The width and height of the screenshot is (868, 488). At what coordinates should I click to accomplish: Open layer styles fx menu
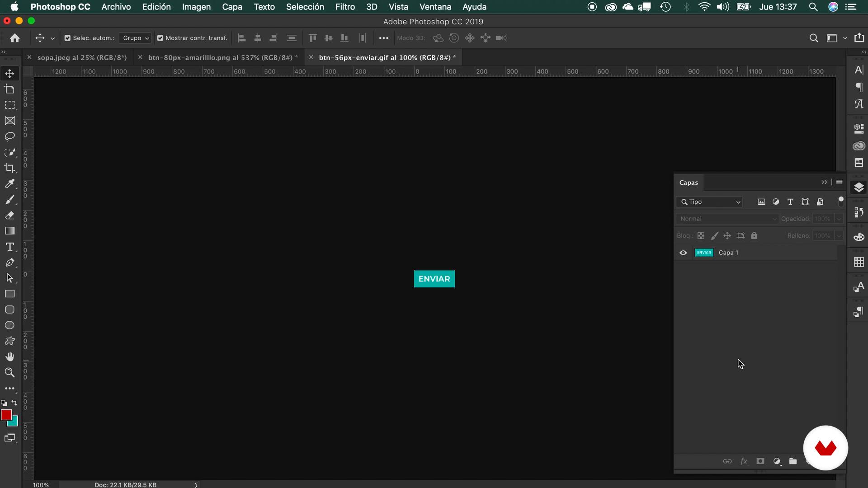(x=744, y=461)
